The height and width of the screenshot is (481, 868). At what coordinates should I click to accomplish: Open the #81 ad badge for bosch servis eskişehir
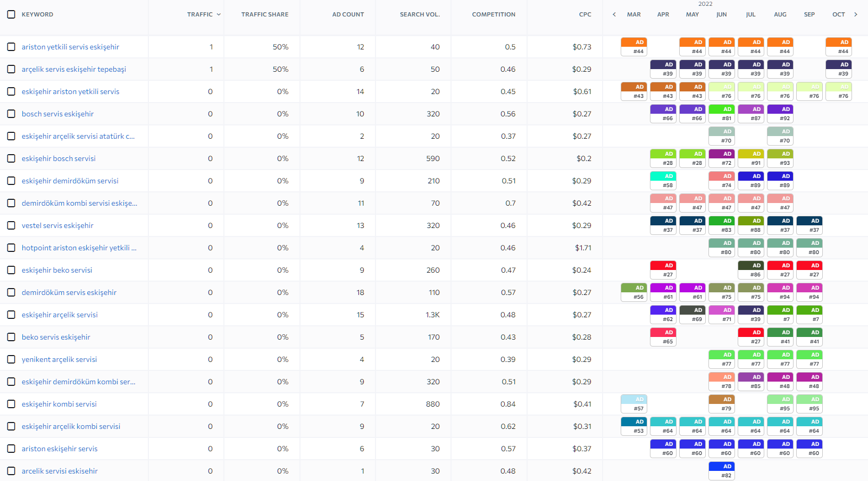click(x=722, y=114)
